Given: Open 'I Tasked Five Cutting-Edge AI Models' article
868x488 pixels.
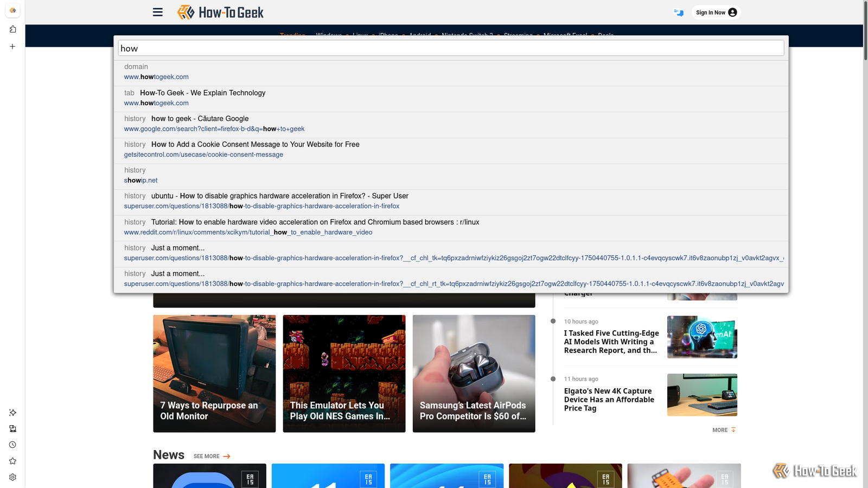Looking at the screenshot, I should (x=611, y=342).
